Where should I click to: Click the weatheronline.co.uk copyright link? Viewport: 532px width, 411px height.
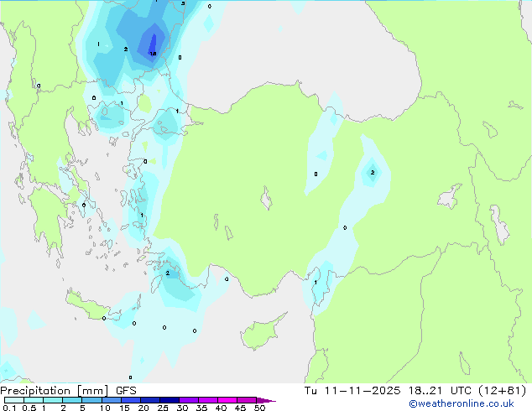click(462, 403)
